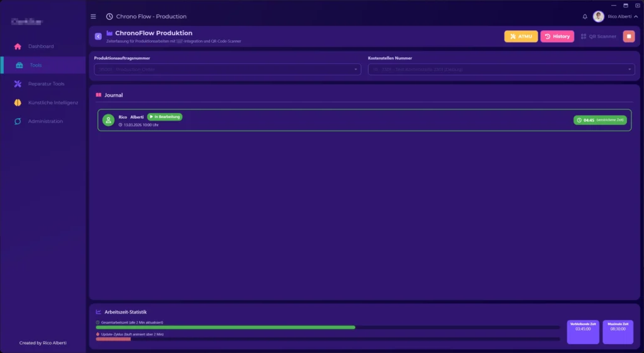The image size is (644, 353).
Task: Click the Tools toolbox icon
Action: click(x=19, y=65)
